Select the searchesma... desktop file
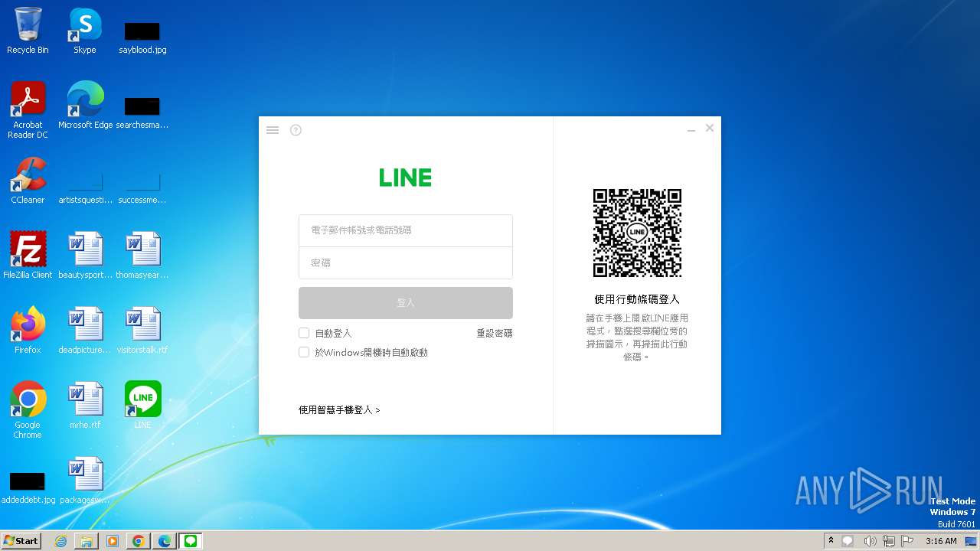Image resolution: width=980 pixels, height=551 pixels. pos(142,112)
